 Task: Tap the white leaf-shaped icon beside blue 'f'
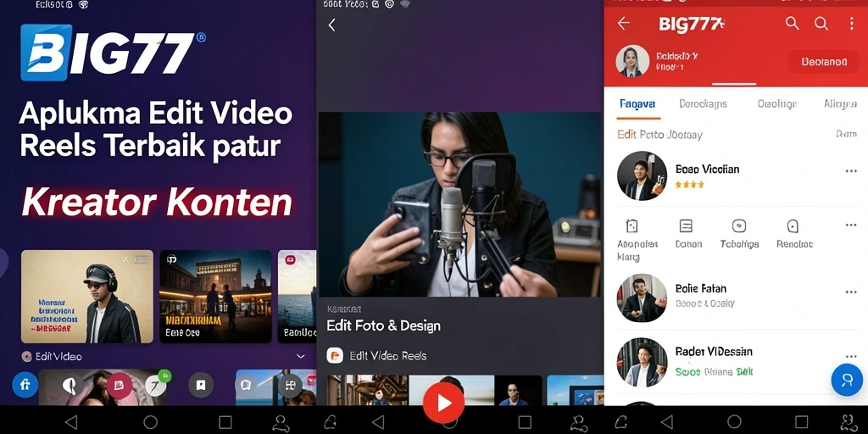[70, 386]
